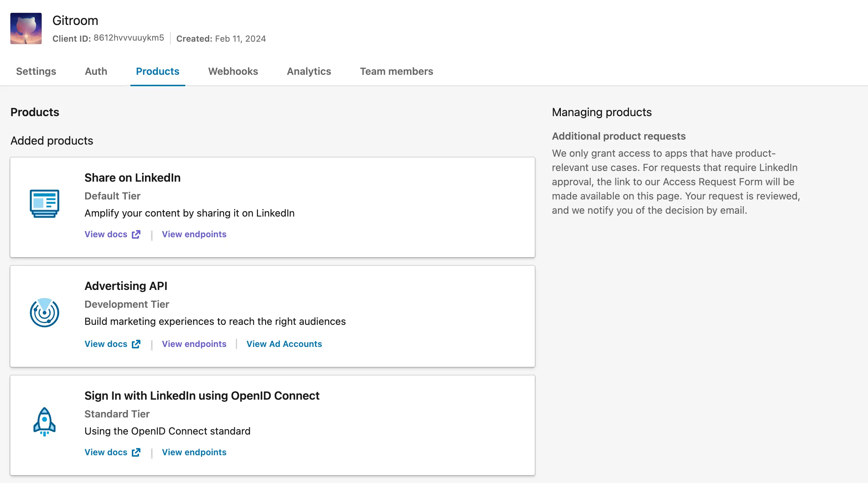Viewport: 868px width, 483px height.
Task: Click the Gitroom app logo thumbnail
Action: tap(26, 28)
